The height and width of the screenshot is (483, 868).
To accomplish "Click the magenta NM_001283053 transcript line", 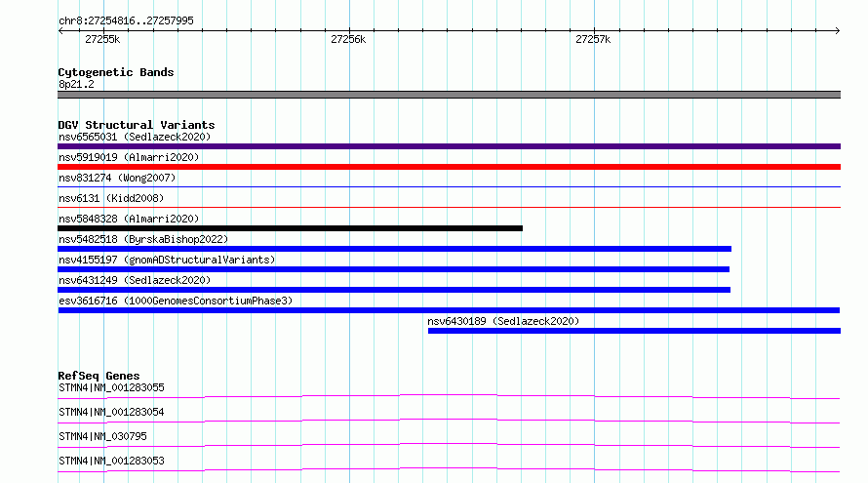I will coord(449,469).
